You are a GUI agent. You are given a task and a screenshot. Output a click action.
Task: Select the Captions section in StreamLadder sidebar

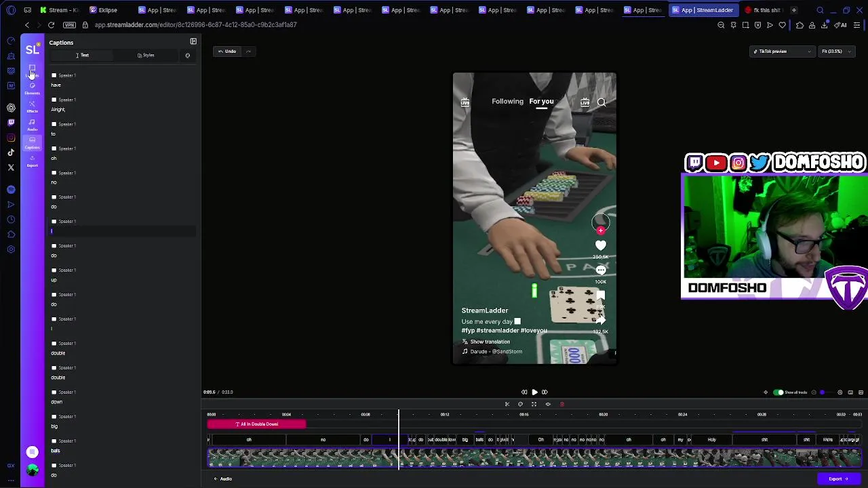[x=32, y=143]
